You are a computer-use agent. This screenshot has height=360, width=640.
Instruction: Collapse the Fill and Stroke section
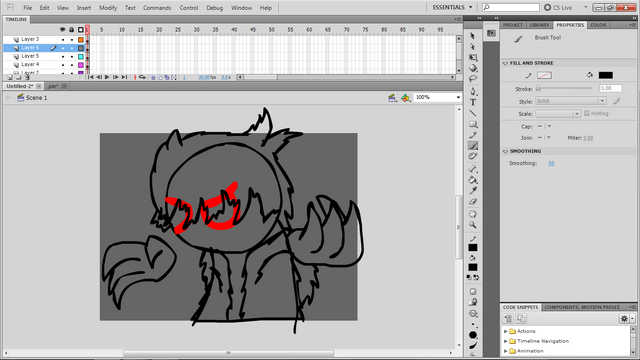pos(505,63)
